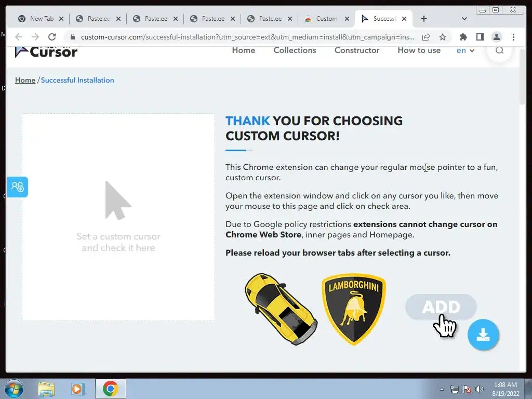This screenshot has width=532, height=399.
Task: Click the site search magnifier icon
Action: click(499, 50)
